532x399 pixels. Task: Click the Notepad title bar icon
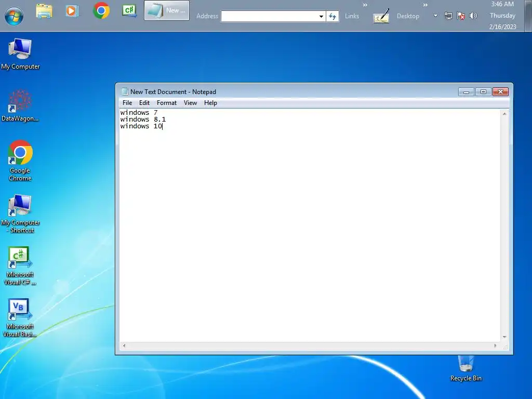point(125,91)
